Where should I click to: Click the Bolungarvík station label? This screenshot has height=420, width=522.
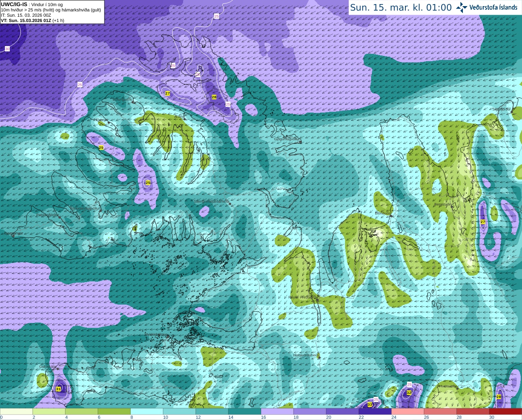122,99
